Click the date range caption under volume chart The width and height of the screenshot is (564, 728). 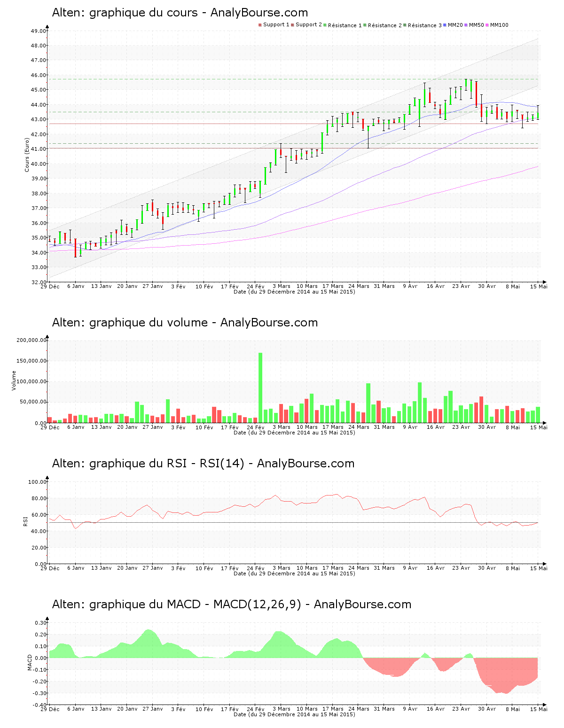tap(294, 433)
